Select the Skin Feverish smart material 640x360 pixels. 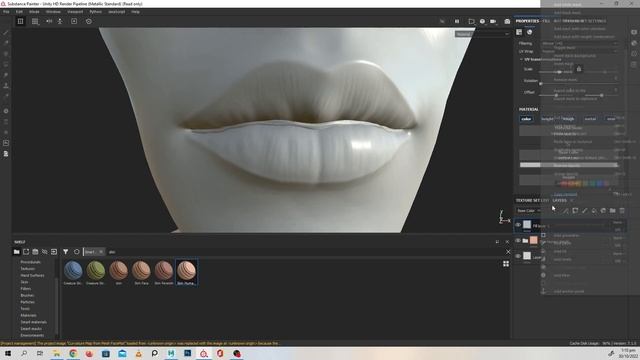pos(164,273)
